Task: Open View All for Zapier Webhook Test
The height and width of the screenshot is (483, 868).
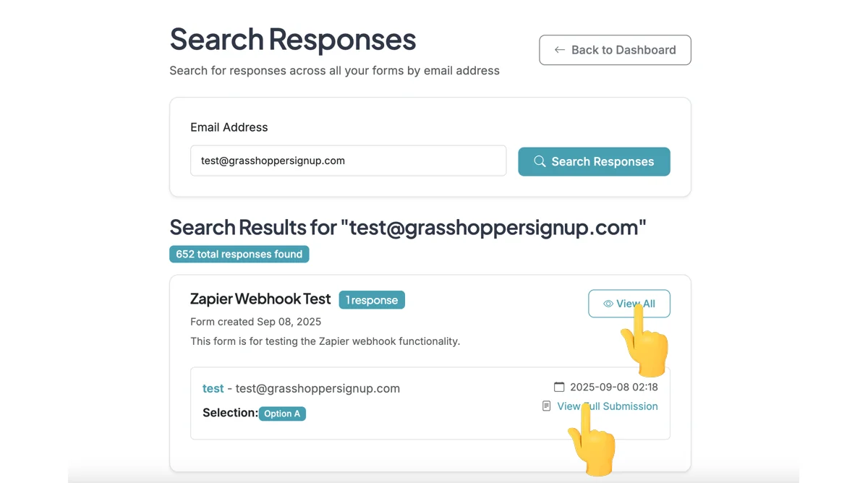Action: point(629,304)
